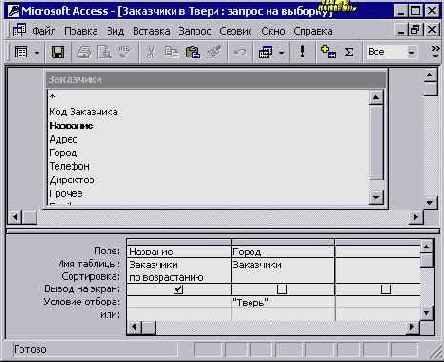Select the Телефон field
Image resolution: width=444 pixels, height=362 pixels.
[x=208, y=166]
